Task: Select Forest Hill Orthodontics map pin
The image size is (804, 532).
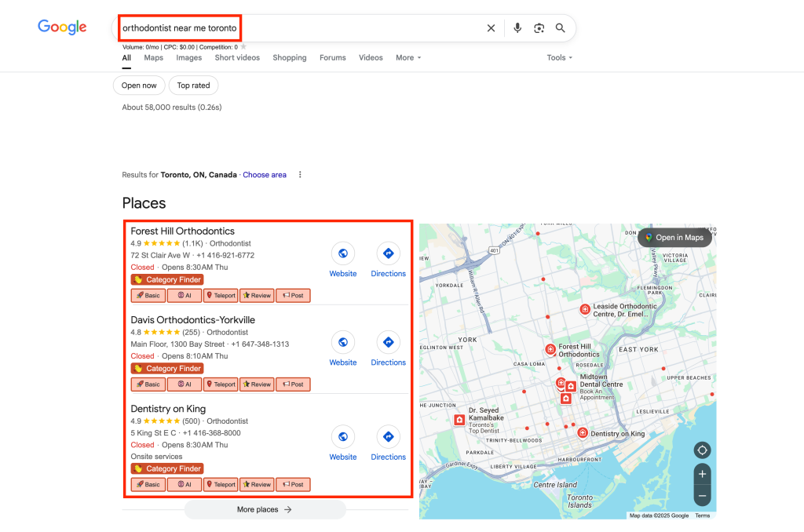Action: point(550,349)
